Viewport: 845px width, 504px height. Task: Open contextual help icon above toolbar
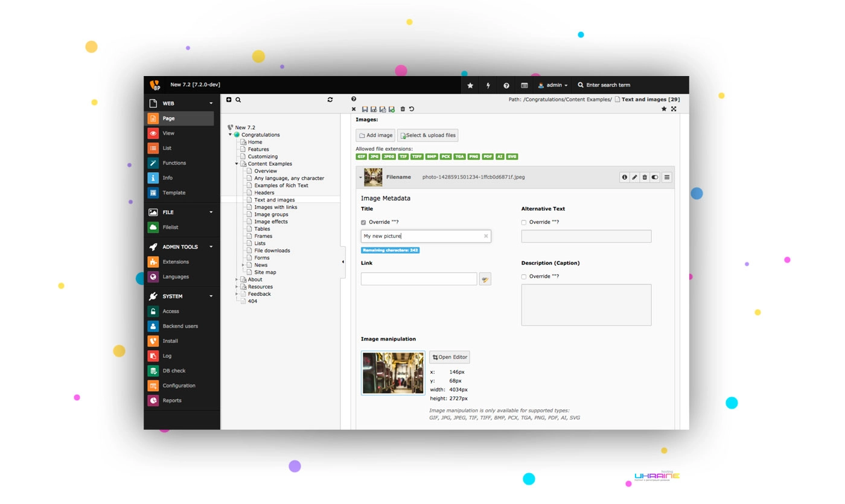(x=354, y=99)
